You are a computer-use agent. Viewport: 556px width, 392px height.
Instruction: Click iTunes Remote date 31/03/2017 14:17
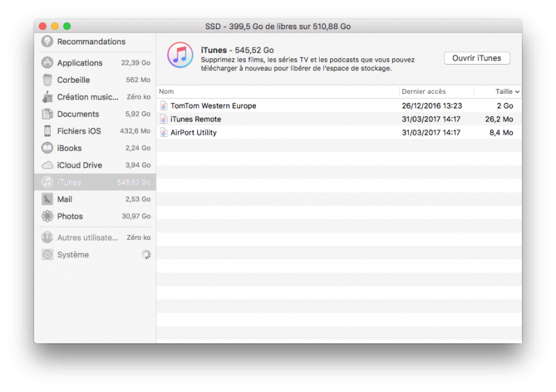(431, 119)
